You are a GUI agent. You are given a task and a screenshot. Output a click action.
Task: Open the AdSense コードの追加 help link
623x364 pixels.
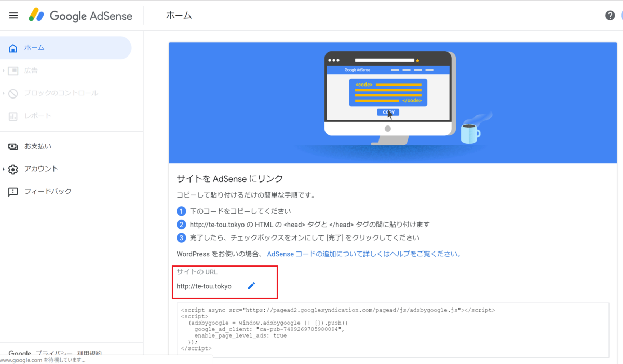click(364, 254)
